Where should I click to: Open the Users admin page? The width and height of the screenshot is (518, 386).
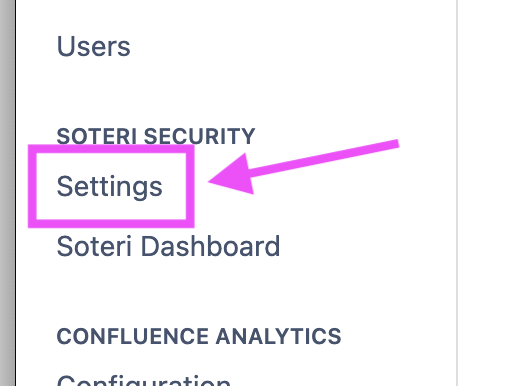pyautogui.click(x=93, y=46)
